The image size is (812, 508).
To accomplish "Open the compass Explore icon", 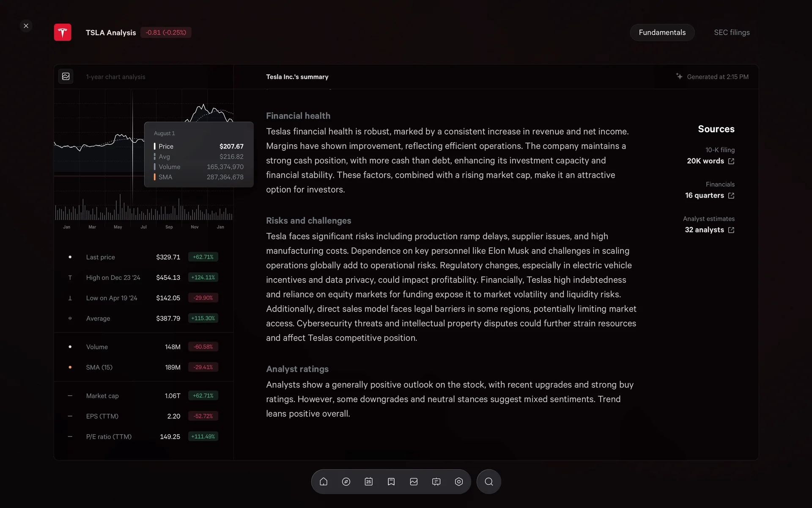I will 346,482.
